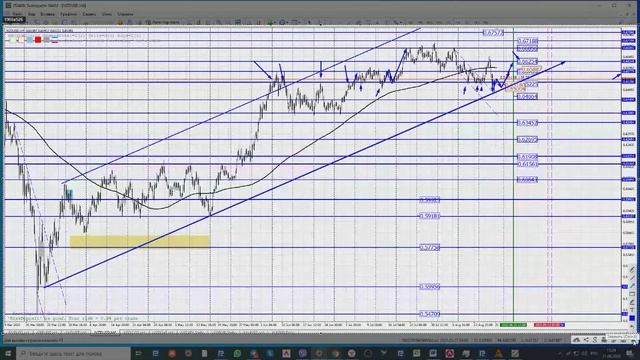Open the Вставка menu
This screenshot has height=360, width=640.
coord(47,14)
